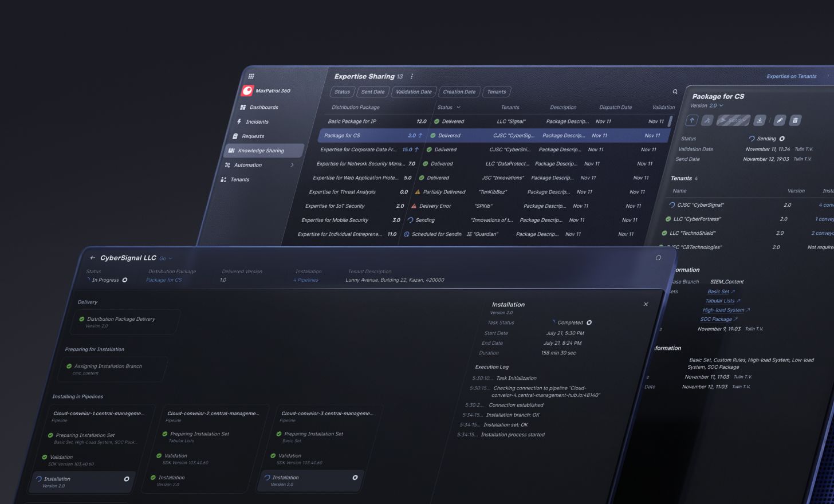834x504 pixels.
Task: Sort by the Status column header
Action: click(x=449, y=107)
